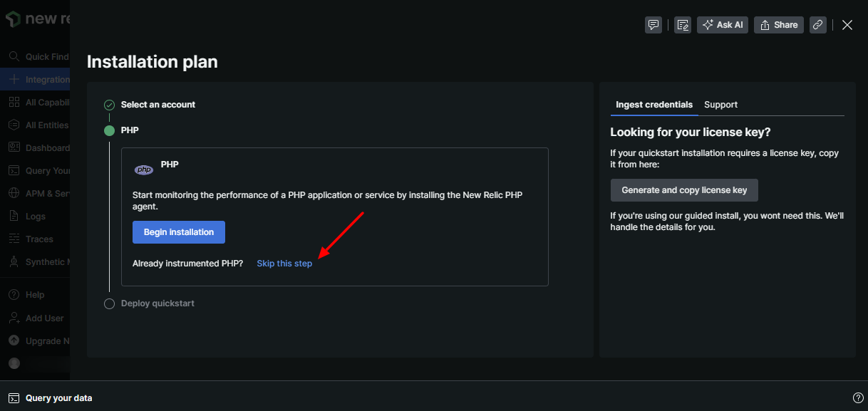This screenshot has height=411, width=868.
Task: Switch to the Support tab
Action: pyautogui.click(x=720, y=105)
